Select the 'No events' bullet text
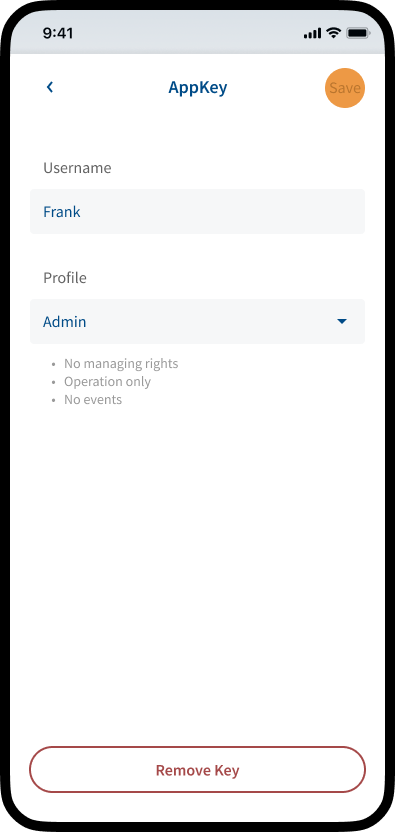 [x=93, y=400]
